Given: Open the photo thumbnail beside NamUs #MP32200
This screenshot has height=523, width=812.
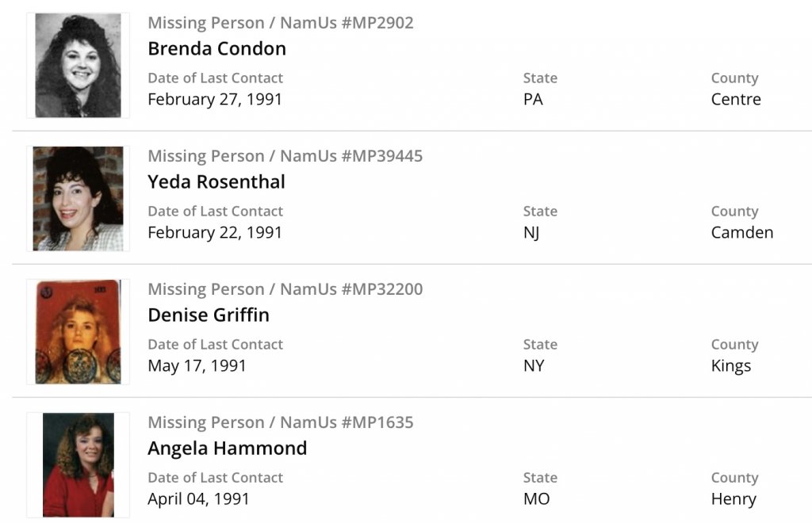Looking at the screenshot, I should [x=78, y=332].
